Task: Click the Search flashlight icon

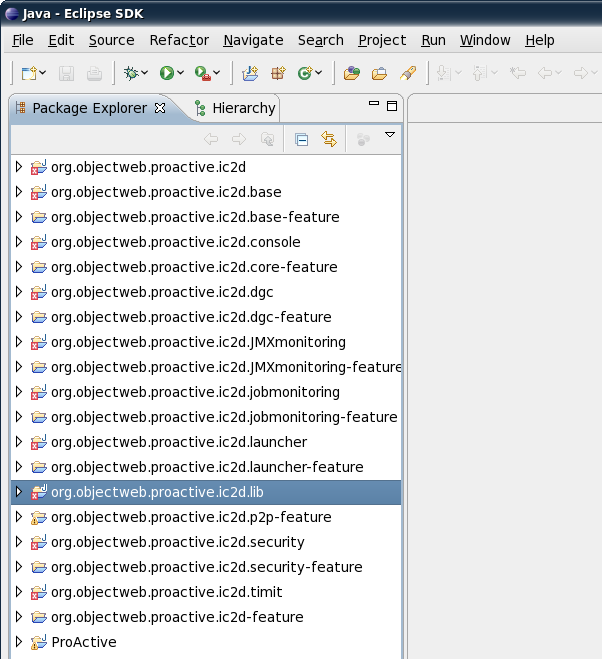Action: pos(408,74)
